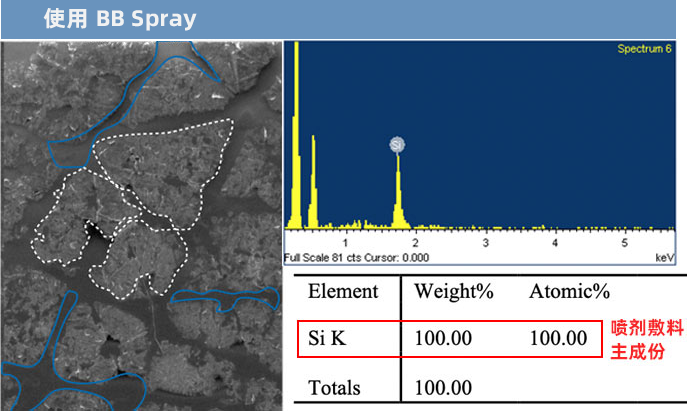Click the Si K Weight% value 100.00

click(x=443, y=338)
